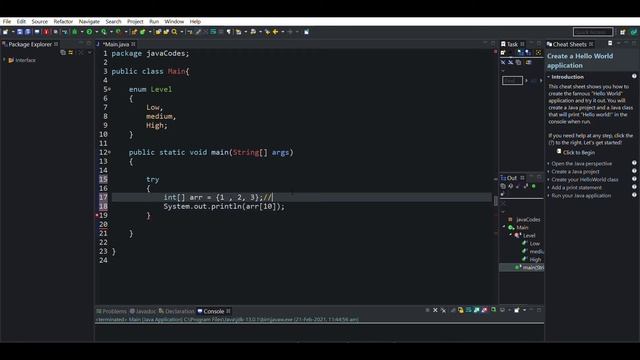Viewport: 640px width, 360px height.
Task: Click the yellow Back navigation arrow
Action: pyautogui.click(x=276, y=32)
